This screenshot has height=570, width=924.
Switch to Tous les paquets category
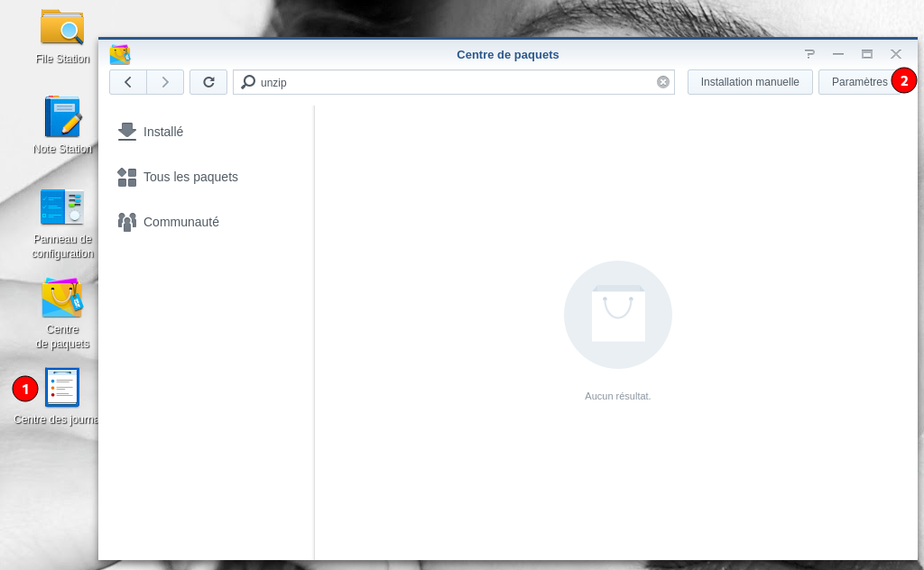pos(190,177)
